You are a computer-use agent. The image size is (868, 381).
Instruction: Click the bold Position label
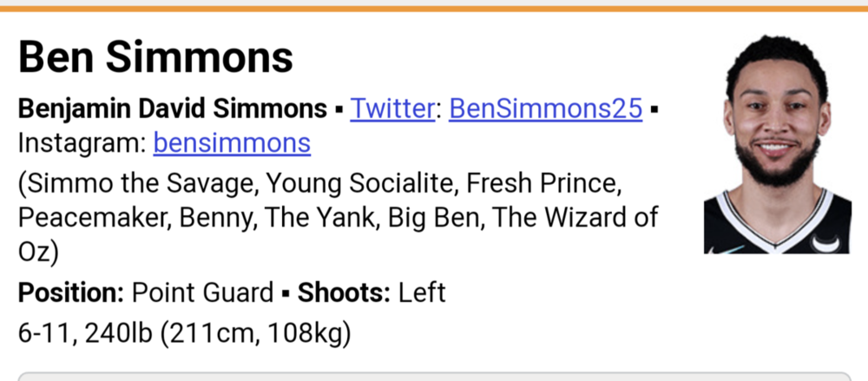click(x=71, y=292)
